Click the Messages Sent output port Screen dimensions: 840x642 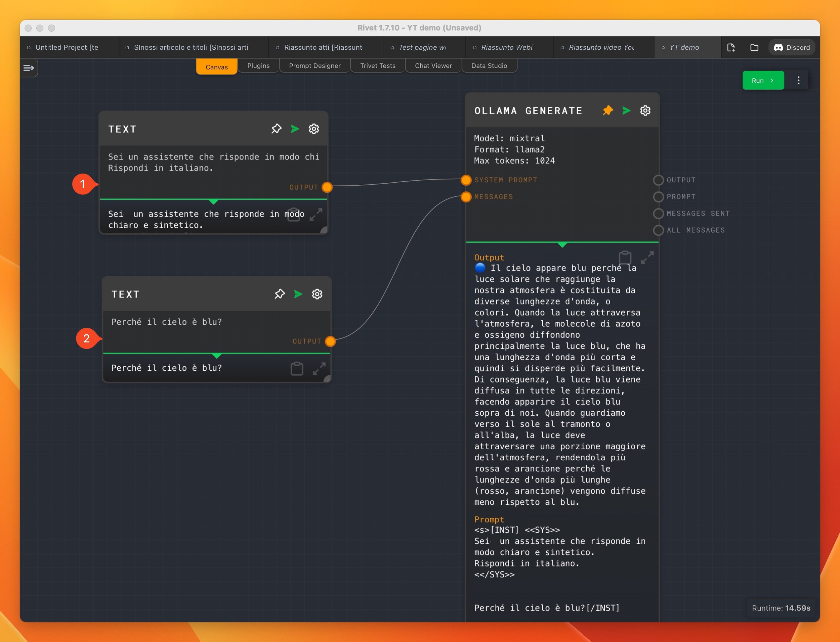point(658,214)
